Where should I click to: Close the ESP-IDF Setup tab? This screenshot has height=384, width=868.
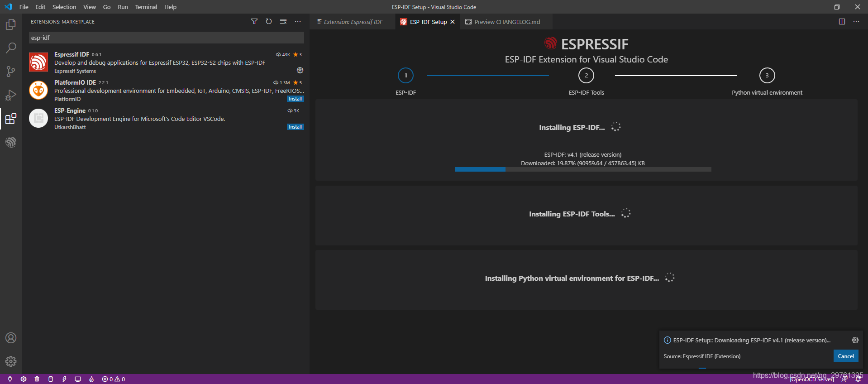453,22
